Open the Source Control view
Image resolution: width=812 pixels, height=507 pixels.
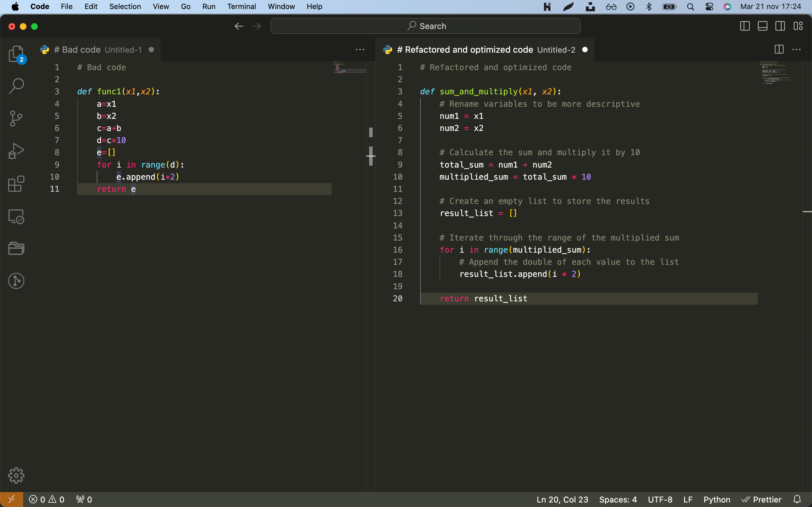pyautogui.click(x=16, y=119)
